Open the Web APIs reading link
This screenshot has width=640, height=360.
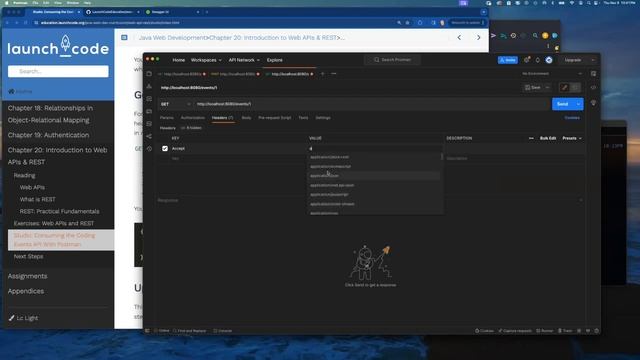32,187
